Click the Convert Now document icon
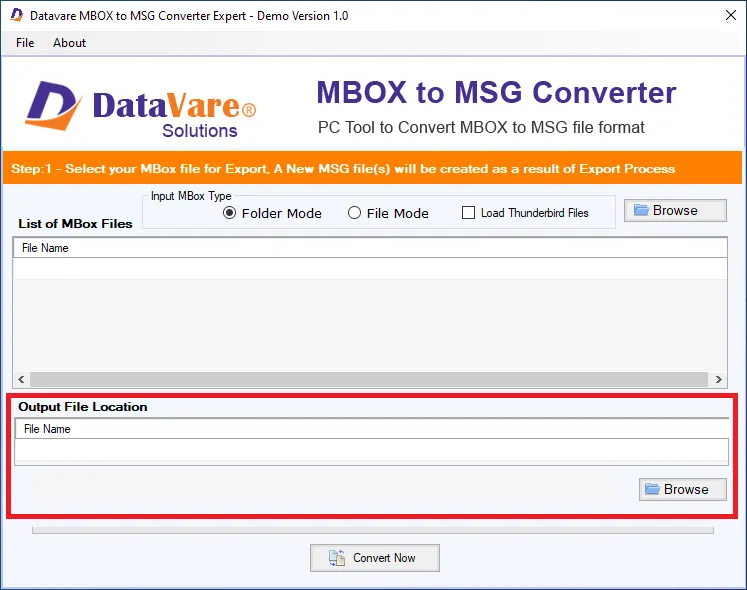 [337, 558]
